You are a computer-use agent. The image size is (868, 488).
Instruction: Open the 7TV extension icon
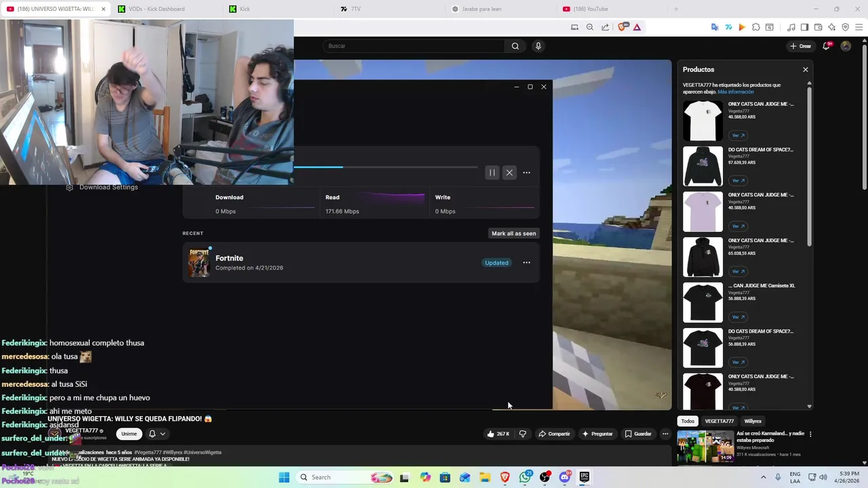pyautogui.click(x=728, y=27)
